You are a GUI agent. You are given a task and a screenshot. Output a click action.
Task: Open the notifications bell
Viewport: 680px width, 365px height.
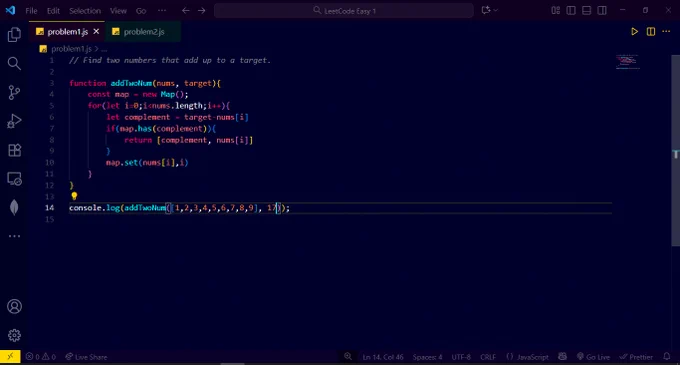(x=667, y=356)
